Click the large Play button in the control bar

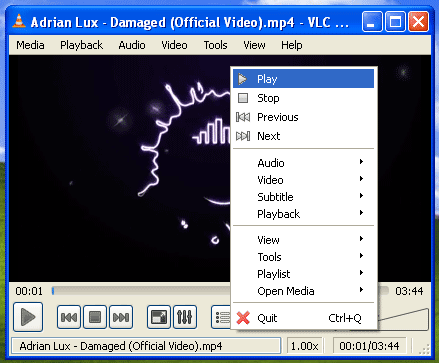[x=28, y=317]
